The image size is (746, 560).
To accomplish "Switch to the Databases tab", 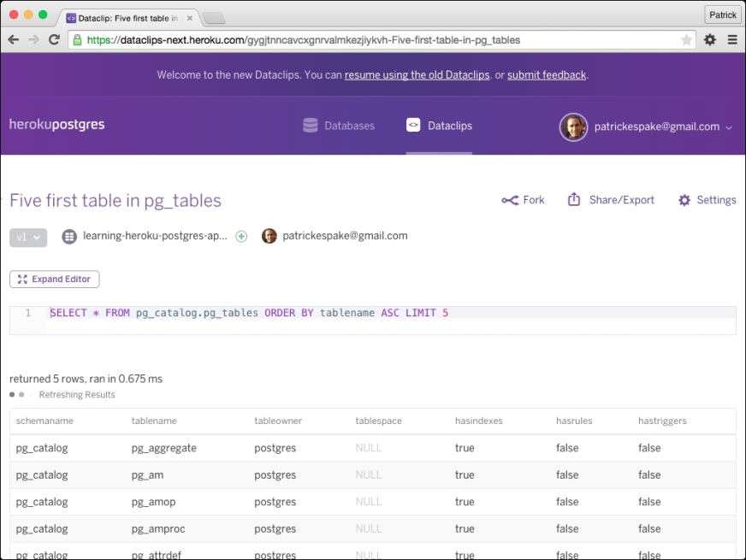I will 339,126.
